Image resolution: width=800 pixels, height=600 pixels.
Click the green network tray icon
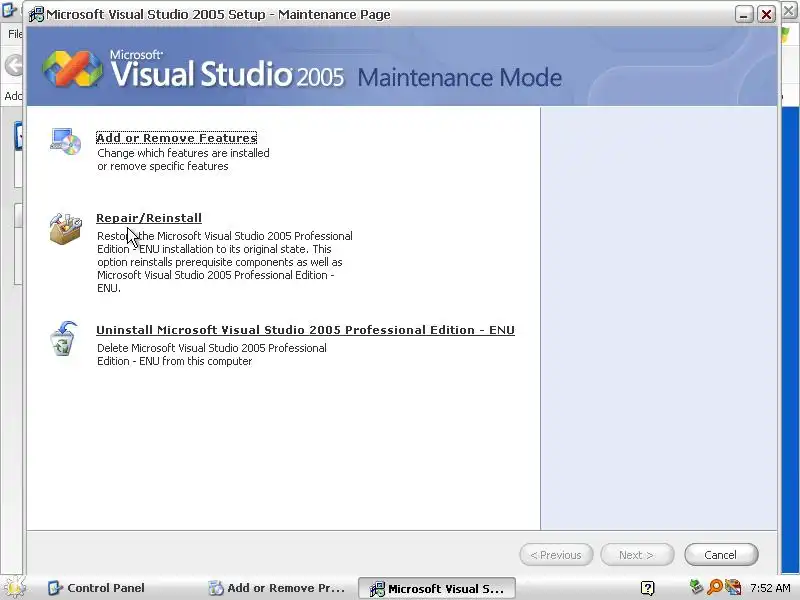(x=696, y=587)
